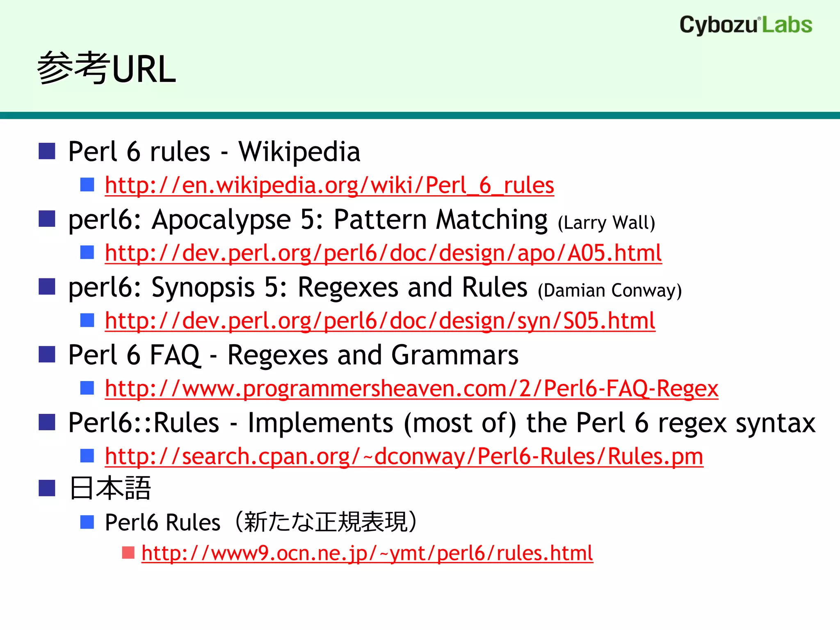Select 'Perl6 Rules（新たな正規表現）' sub-bullet text

click(x=261, y=522)
